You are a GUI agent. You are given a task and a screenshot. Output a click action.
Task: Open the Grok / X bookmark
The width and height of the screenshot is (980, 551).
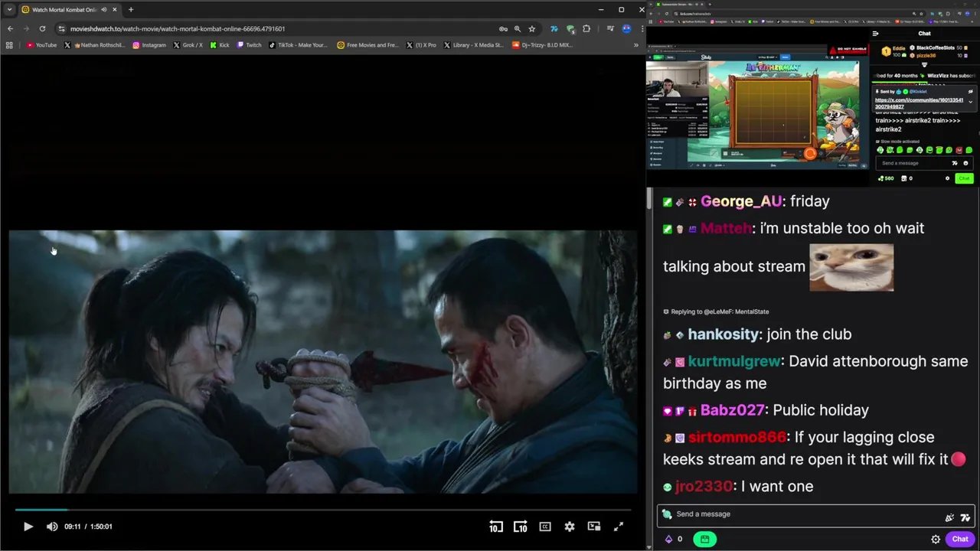point(188,45)
